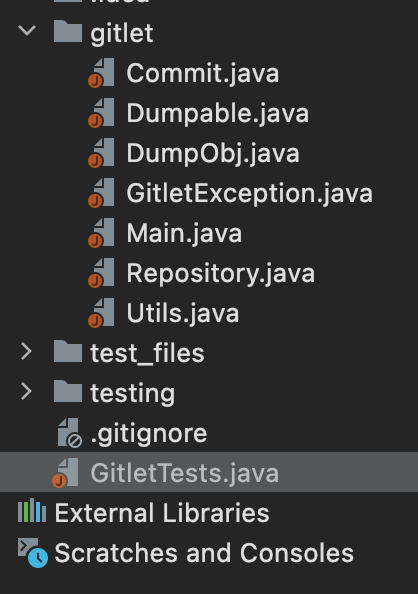Expand the testing folder arrow
This screenshot has height=594, width=418.
coord(26,391)
